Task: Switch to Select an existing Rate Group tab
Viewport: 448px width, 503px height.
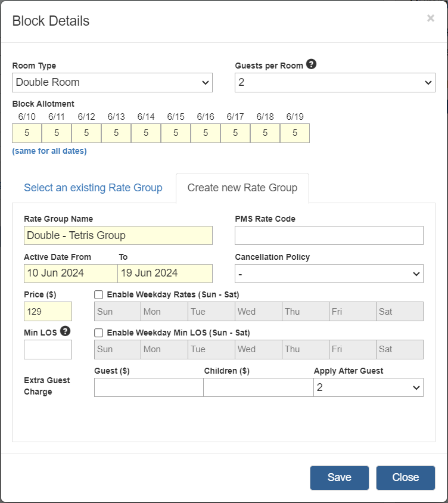Action: 93,188
